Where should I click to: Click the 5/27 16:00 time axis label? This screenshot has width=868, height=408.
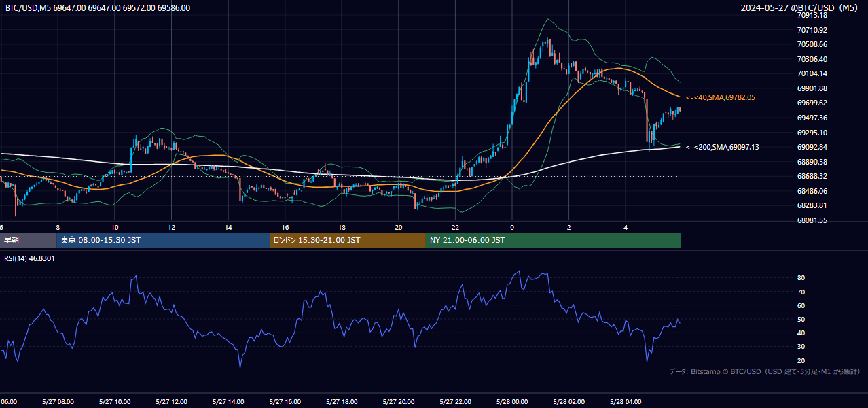pos(285,402)
